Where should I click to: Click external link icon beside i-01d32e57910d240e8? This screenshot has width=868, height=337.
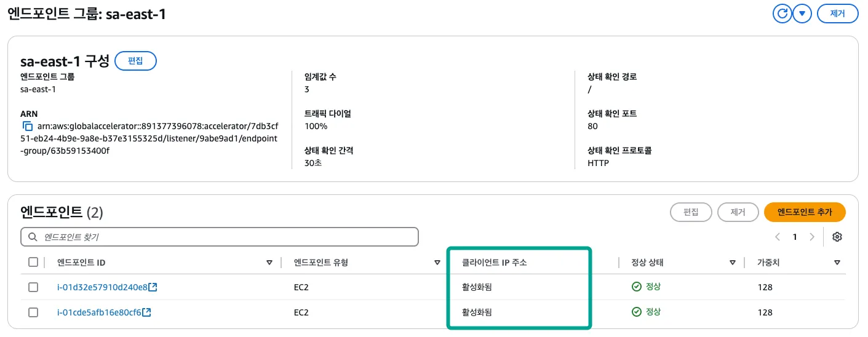tap(153, 287)
